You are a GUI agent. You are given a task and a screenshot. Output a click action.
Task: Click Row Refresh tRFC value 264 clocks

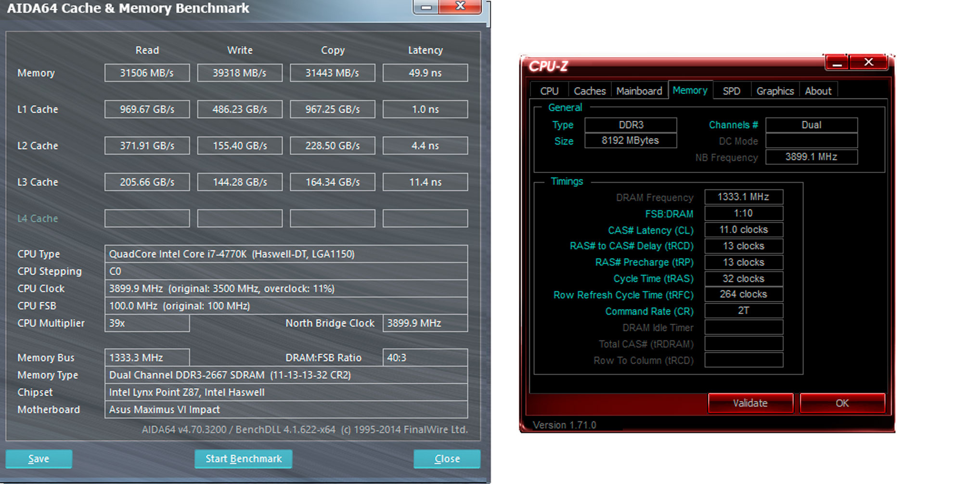(744, 294)
